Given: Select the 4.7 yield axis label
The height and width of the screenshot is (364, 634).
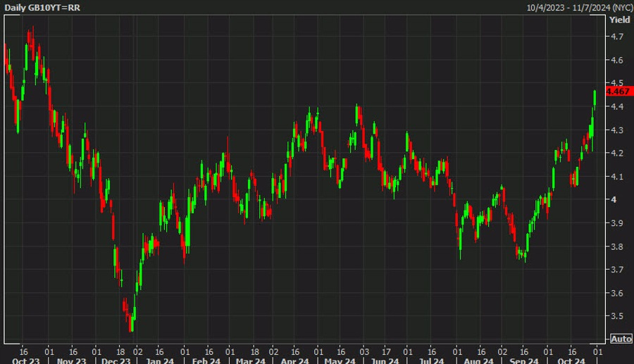Looking at the screenshot, I should (617, 37).
